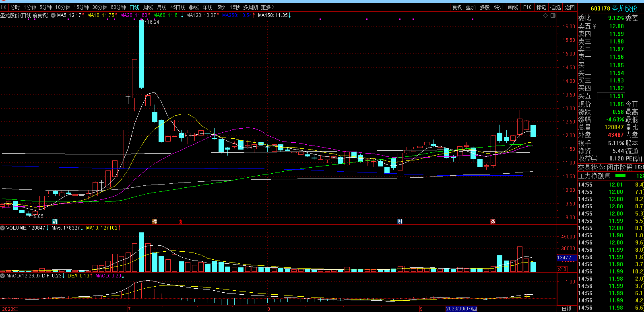Switch to the 60分钟 period tab
644x312 pixels.
click(x=118, y=7)
